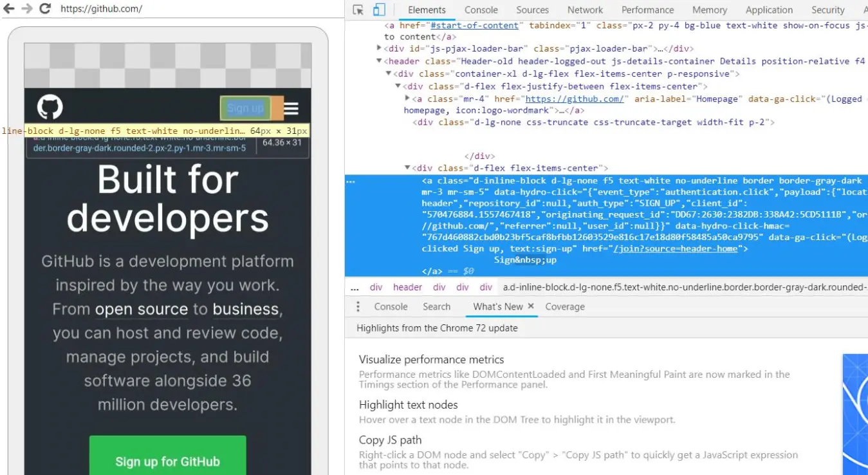This screenshot has height=475, width=868.
Task: Collapse the container-xl div node
Action: pyautogui.click(x=389, y=74)
